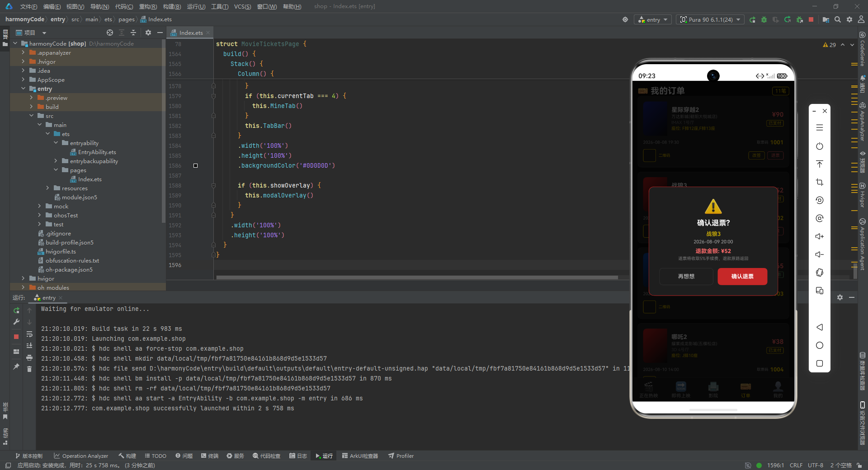Click the target locate icon beside the entry configuration
This screenshot has height=470, width=868.
click(x=625, y=20)
